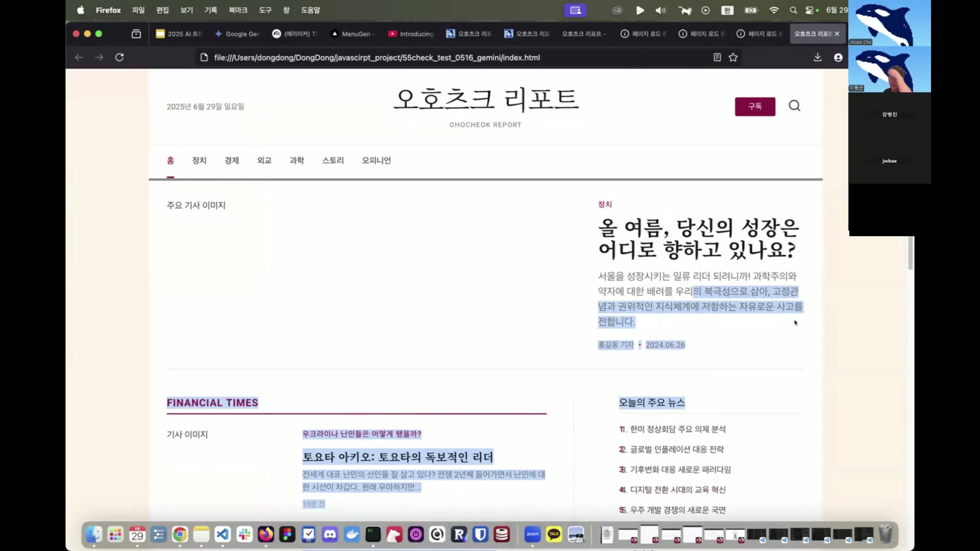Open the Slack icon in the dock
This screenshot has height=551, width=980.
(244, 535)
